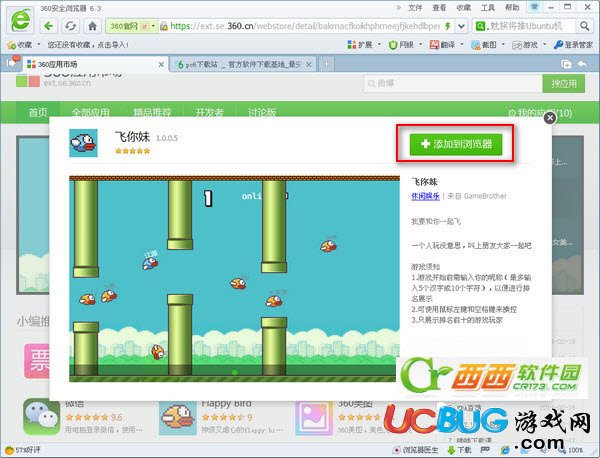Viewport: 600px width, 458px height.
Task: Open 全部应用 in green nav bar
Action: click(x=91, y=112)
